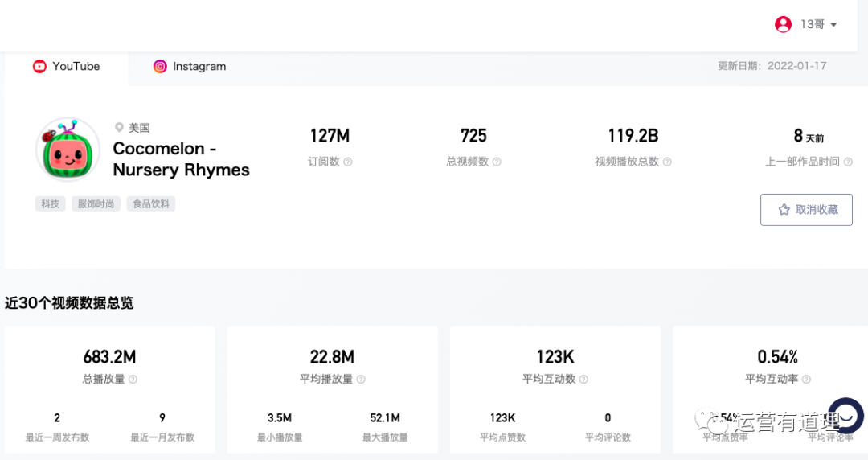This screenshot has height=460, width=868.
Task: Click the 683.2M total plays value
Action: [109, 357]
